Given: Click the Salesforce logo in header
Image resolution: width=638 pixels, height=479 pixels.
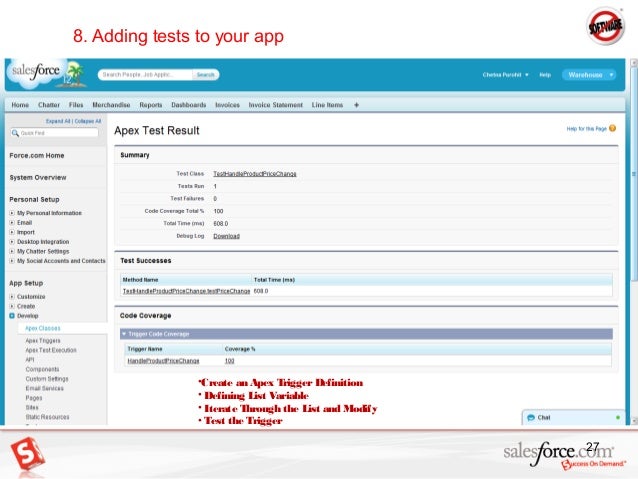Looking at the screenshot, I should point(36,71).
